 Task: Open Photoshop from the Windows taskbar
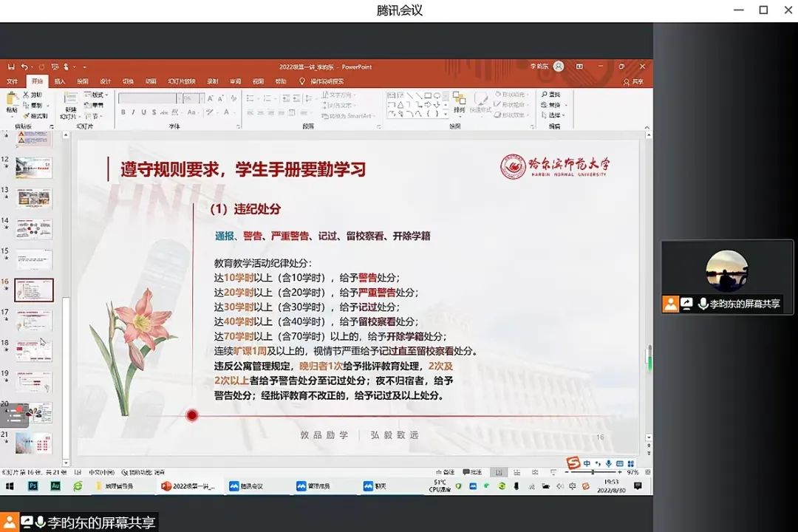click(33, 486)
